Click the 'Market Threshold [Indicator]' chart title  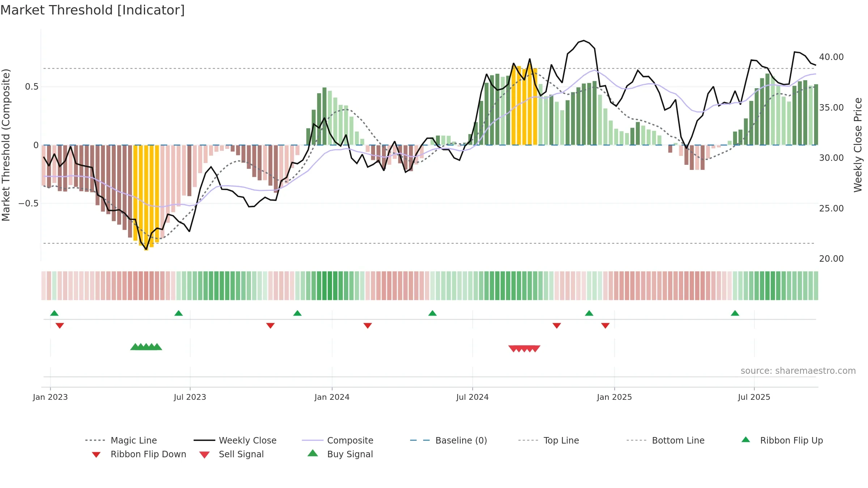point(93,10)
